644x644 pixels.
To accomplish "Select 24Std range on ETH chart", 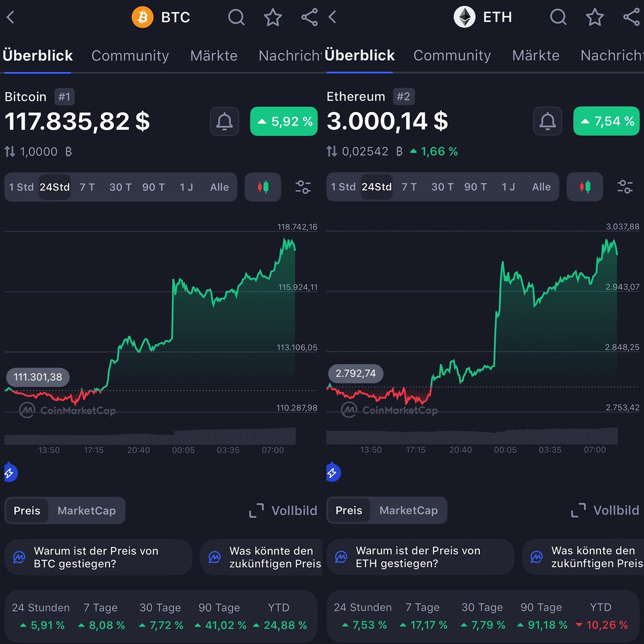I will pos(377,187).
